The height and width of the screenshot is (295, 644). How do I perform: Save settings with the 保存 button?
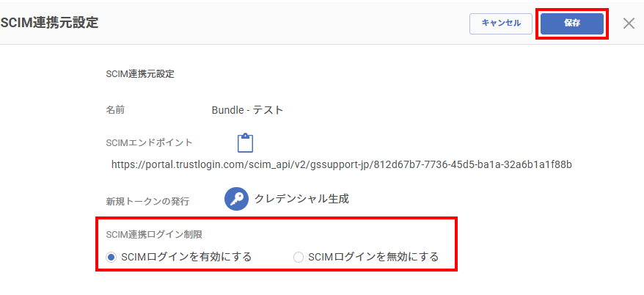pyautogui.click(x=571, y=23)
